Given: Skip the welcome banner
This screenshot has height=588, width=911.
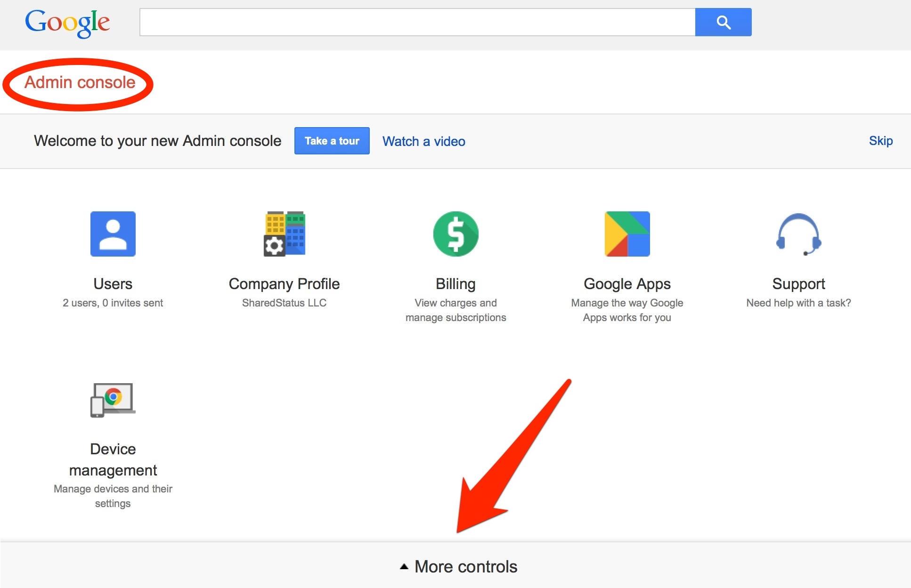Looking at the screenshot, I should 881,141.
